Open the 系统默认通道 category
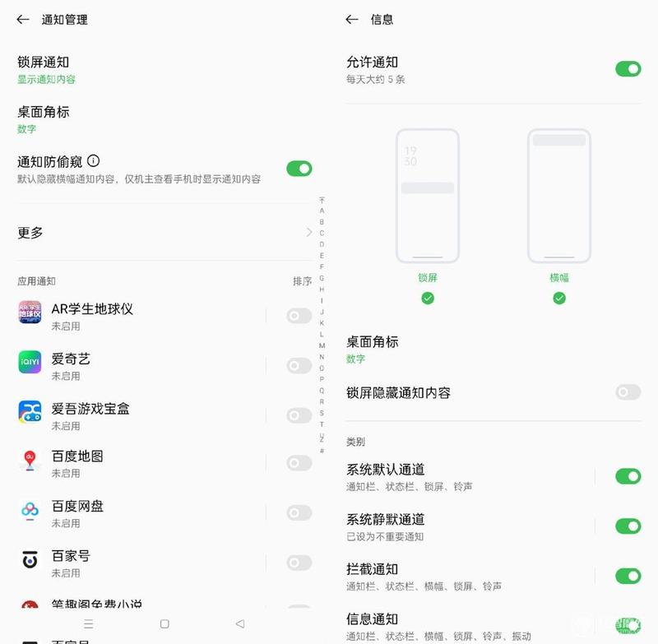The width and height of the screenshot is (658, 644). click(x=470, y=477)
